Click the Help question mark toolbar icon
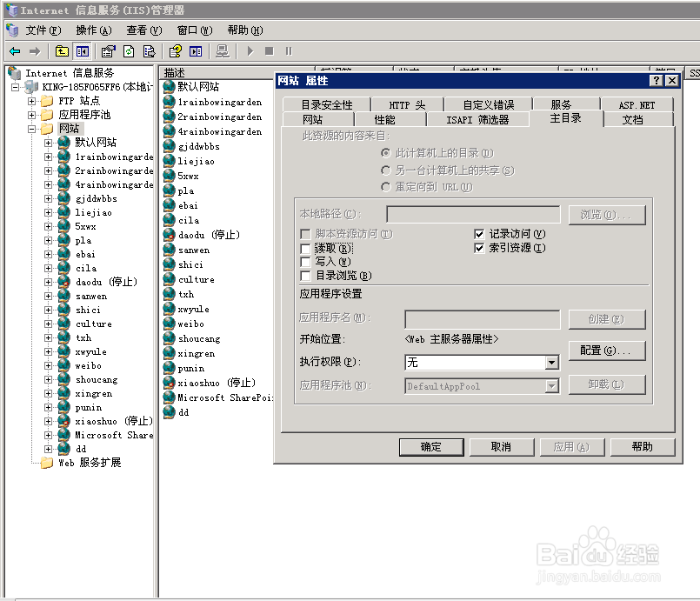 coord(175,51)
